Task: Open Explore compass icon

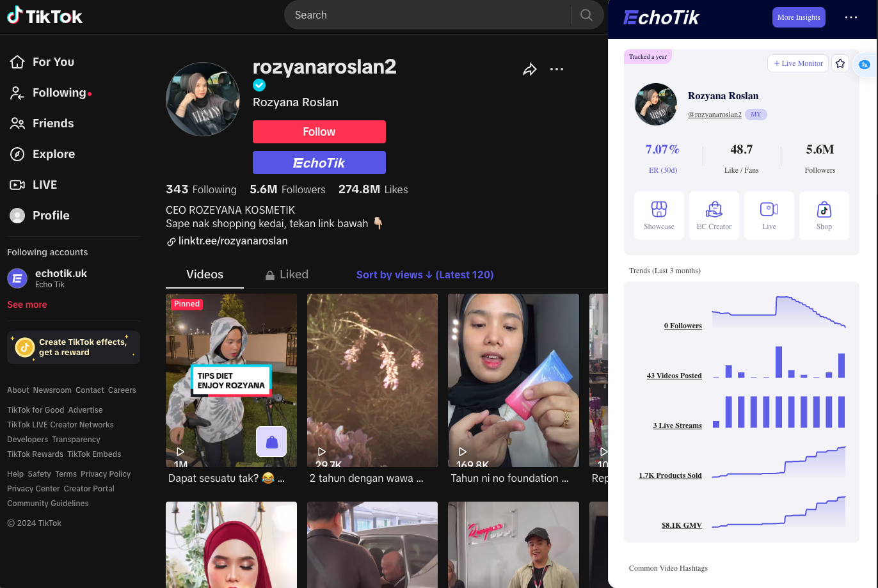Action: [x=17, y=154]
